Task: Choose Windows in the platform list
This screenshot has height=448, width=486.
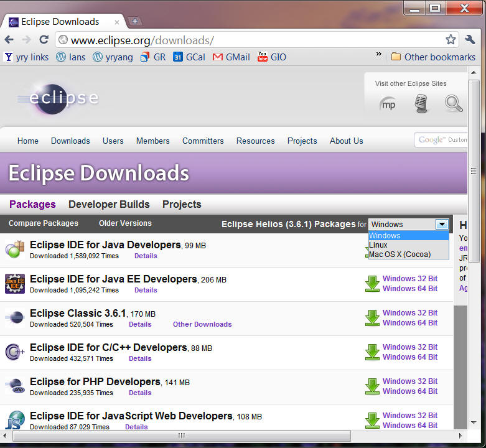Action: coord(408,235)
